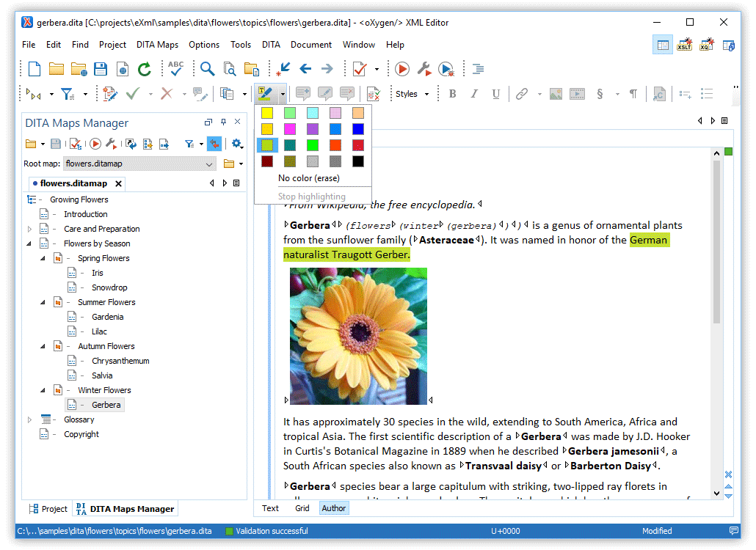
Task: Toggle Bold formatting button
Action: click(452, 94)
